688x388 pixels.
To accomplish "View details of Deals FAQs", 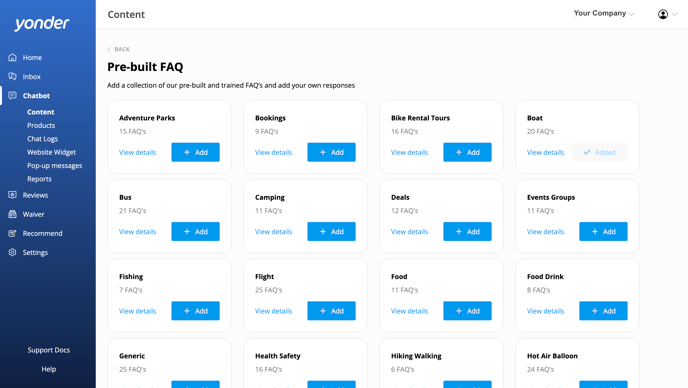I will pos(409,231).
